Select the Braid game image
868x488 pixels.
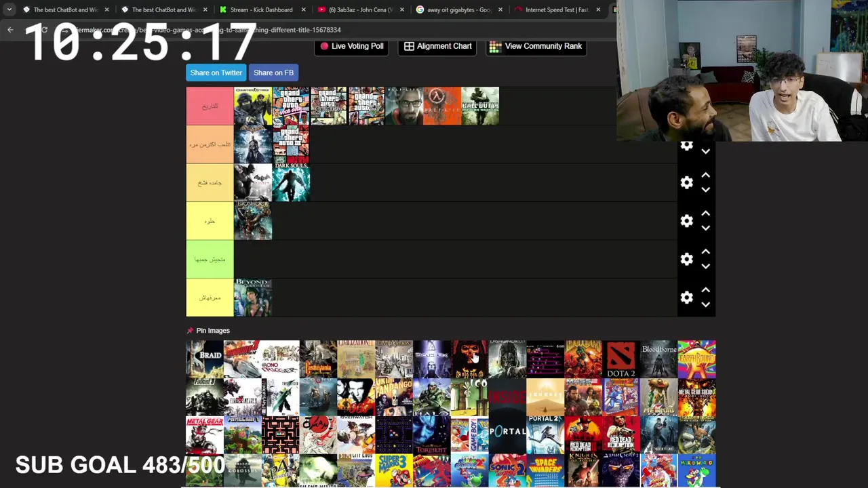coord(205,359)
